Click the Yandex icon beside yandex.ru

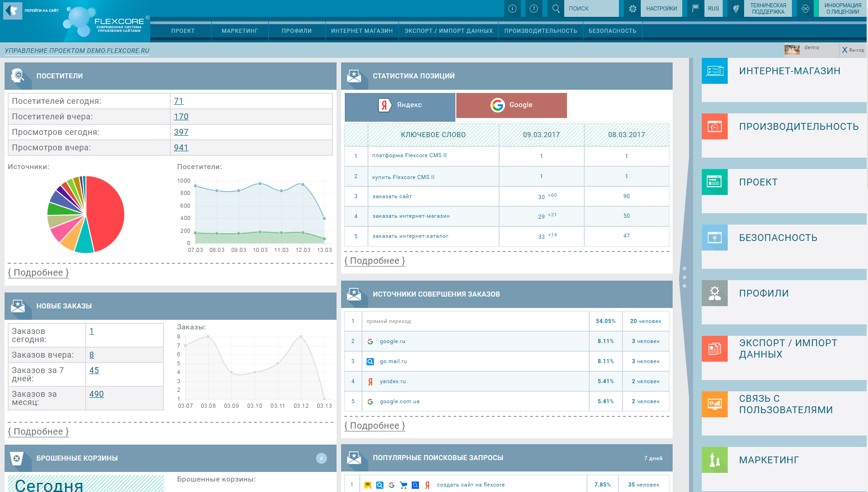click(370, 381)
